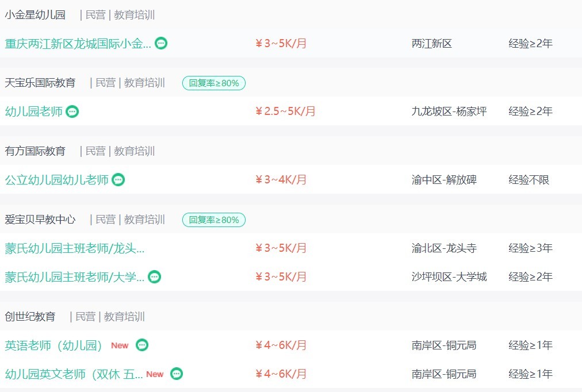Screen dimensions: 582x392
Task: Open 幼儿园英文老师（双休 五... listing
Action: [74, 374]
